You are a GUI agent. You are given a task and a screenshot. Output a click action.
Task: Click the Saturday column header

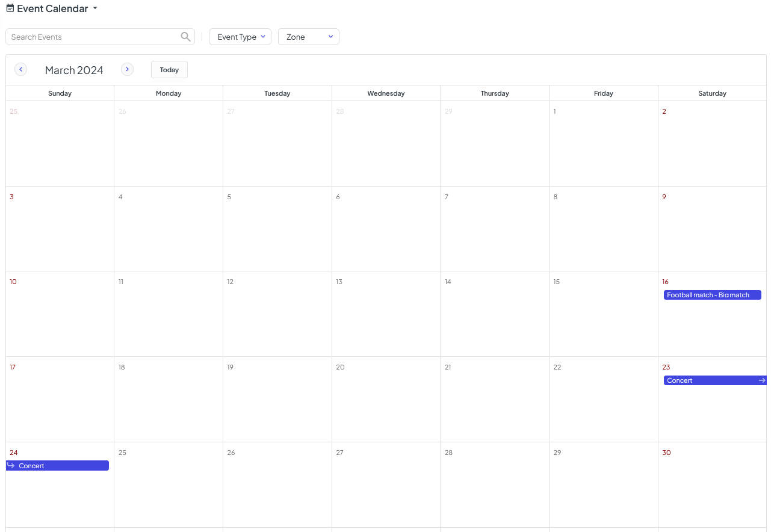713,93
